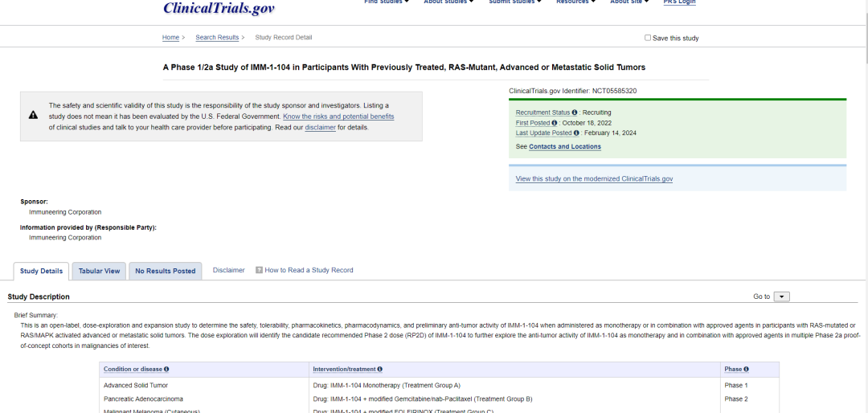Click the Phase 1 cell
The image size is (868, 413).
(735, 386)
